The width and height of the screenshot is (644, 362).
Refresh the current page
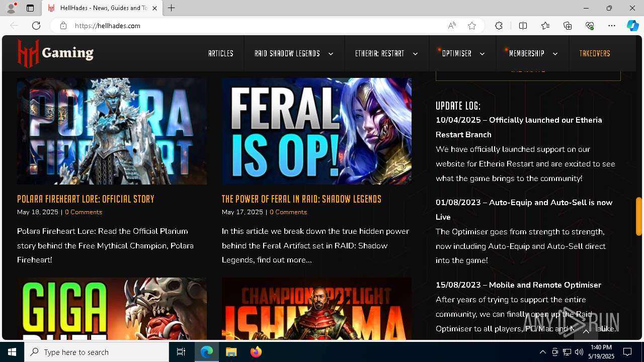(x=36, y=26)
